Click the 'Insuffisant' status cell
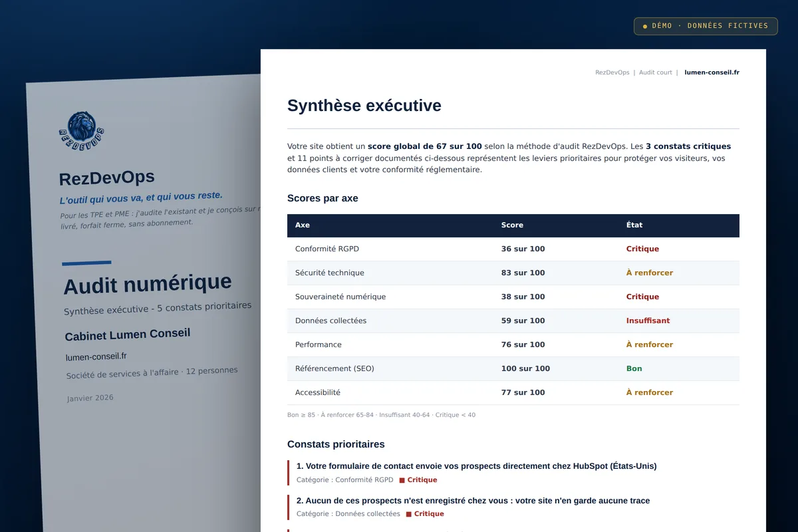This screenshot has width=798, height=532. tap(648, 321)
